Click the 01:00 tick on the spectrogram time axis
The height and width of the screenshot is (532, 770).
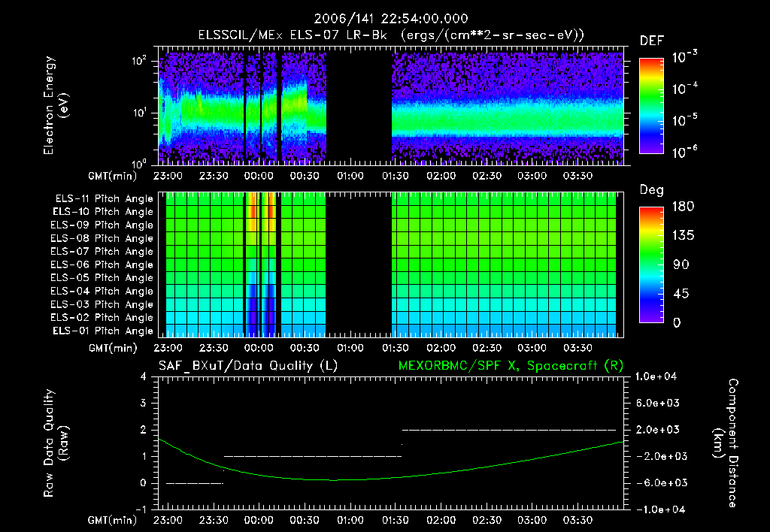click(350, 176)
